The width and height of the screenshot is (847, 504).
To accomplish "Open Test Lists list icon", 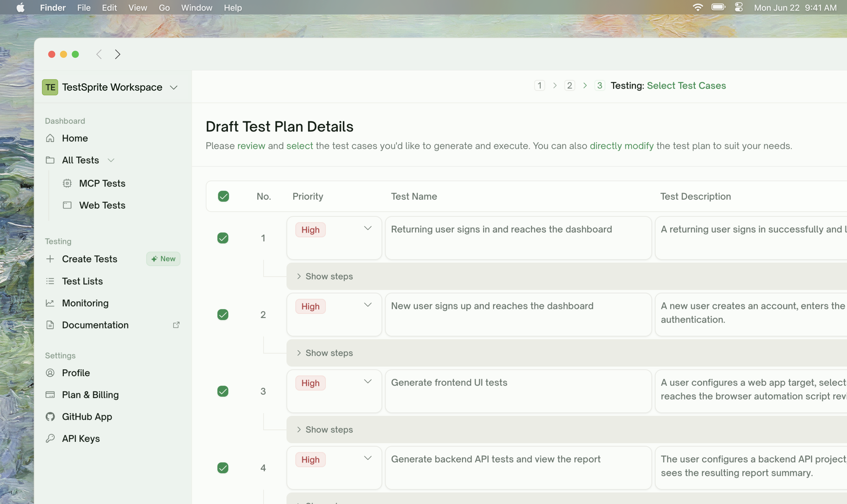I will tap(50, 281).
